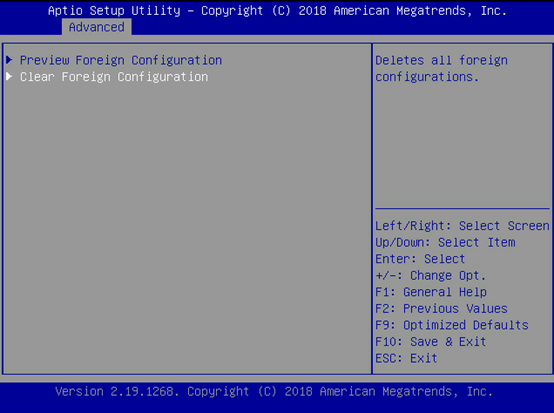Click the 'F9: Optimized Defaults' hint
Viewport: 554px width, 413px height.
pyautogui.click(x=452, y=325)
